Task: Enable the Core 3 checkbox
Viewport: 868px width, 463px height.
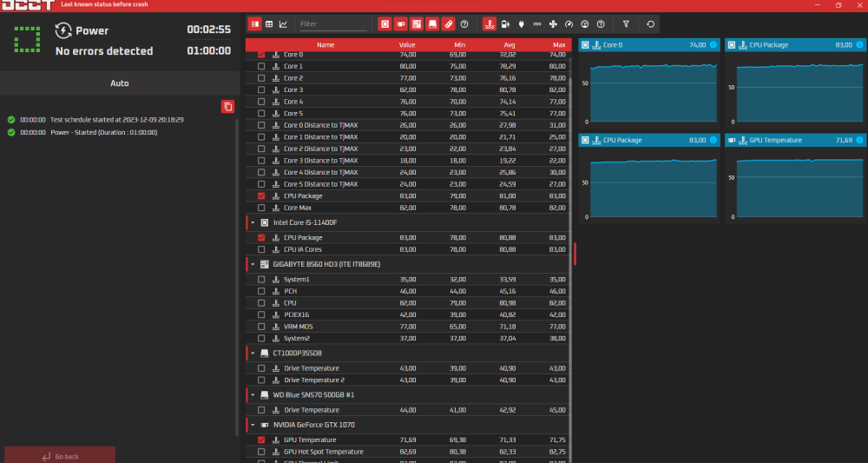Action: point(262,89)
